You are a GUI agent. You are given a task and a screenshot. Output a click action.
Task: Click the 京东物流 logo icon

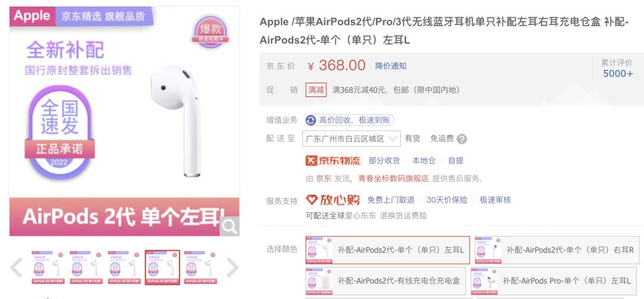click(x=312, y=160)
